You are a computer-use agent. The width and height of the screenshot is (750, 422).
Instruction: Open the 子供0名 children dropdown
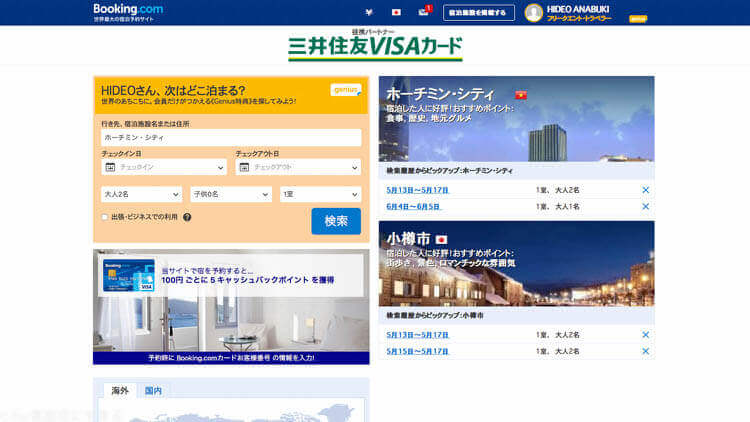(x=231, y=194)
